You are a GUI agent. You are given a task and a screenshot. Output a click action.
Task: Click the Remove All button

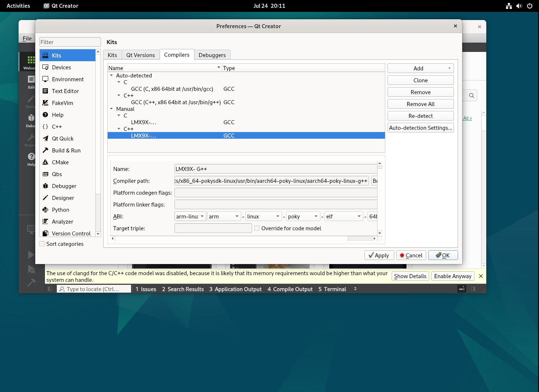tap(421, 104)
